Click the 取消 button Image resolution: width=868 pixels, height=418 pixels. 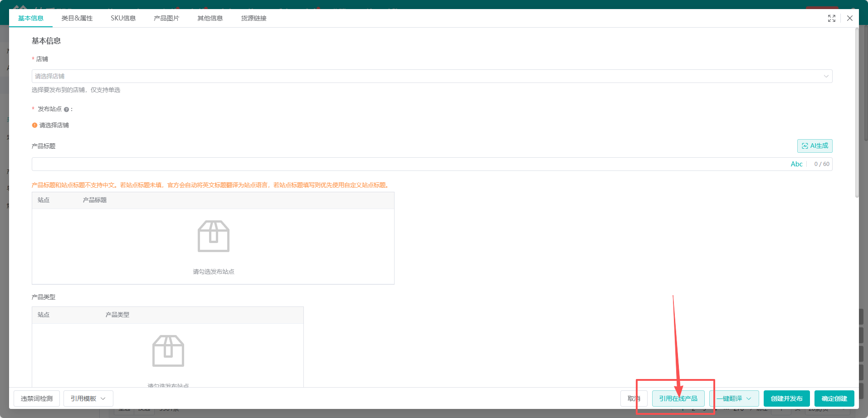tap(634, 399)
